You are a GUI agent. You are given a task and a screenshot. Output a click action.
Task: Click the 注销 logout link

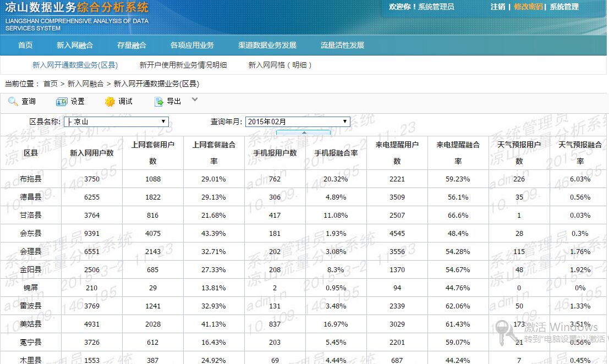coord(498,7)
